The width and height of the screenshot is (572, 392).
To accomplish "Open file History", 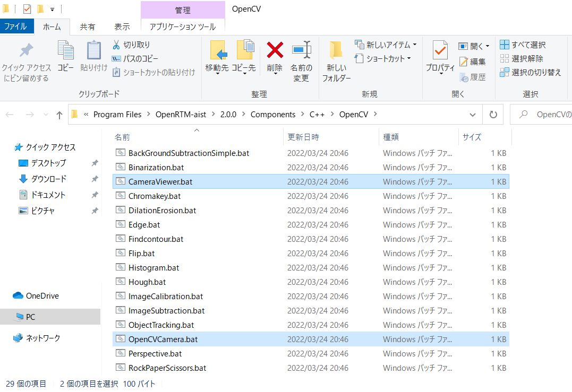I will pos(472,77).
